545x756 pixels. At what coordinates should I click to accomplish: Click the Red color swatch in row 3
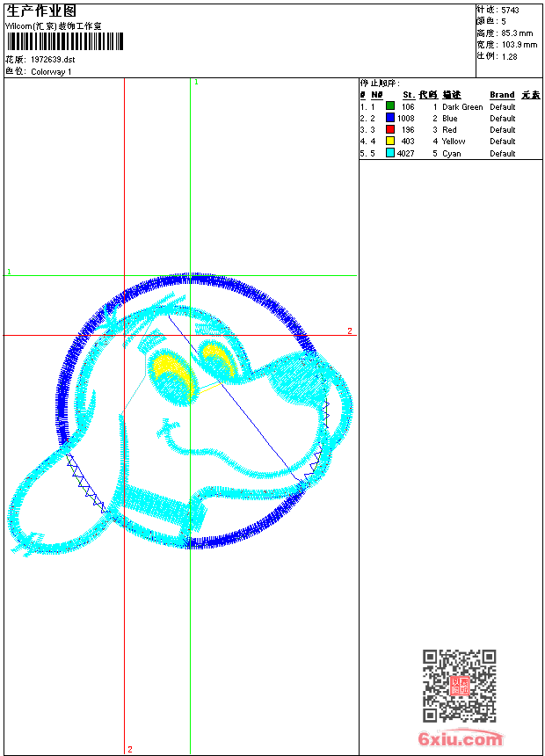390,129
